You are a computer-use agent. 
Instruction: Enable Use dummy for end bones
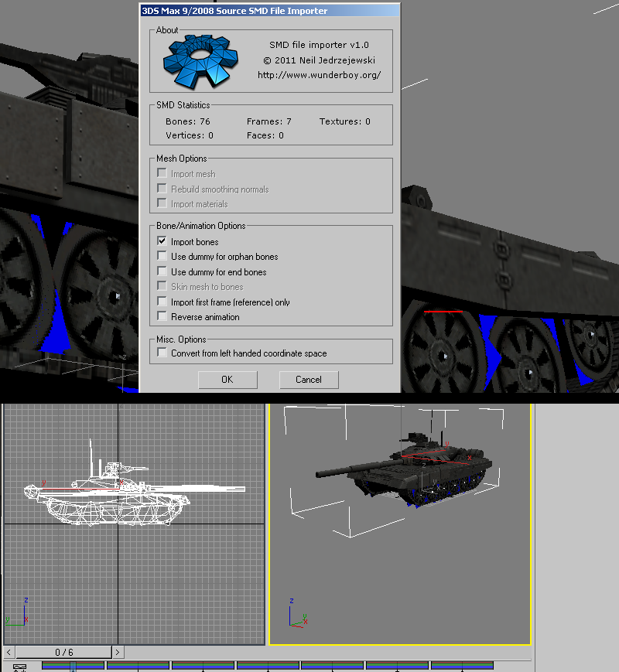pyautogui.click(x=162, y=271)
